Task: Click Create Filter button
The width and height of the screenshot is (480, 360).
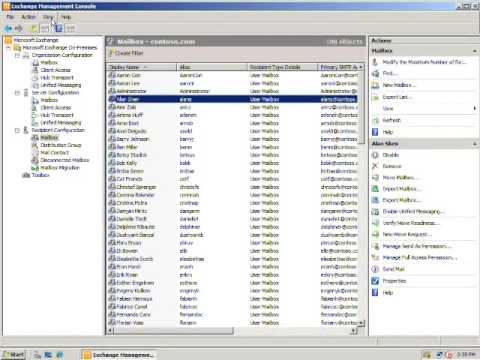Action: coord(127,53)
